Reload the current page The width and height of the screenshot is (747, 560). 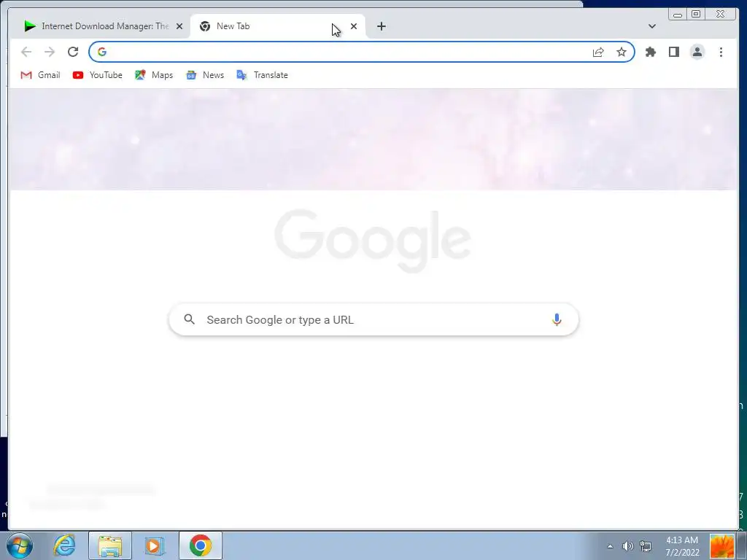pyautogui.click(x=73, y=52)
